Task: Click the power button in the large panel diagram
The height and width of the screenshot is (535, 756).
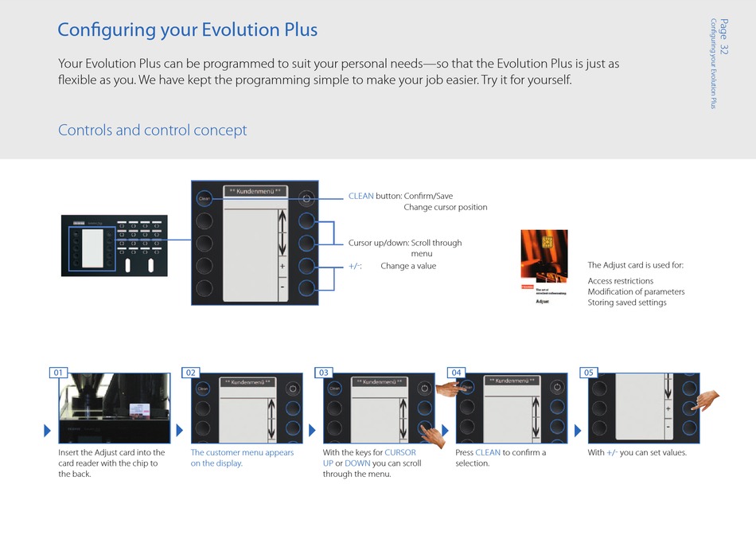Action: pyautogui.click(x=306, y=198)
